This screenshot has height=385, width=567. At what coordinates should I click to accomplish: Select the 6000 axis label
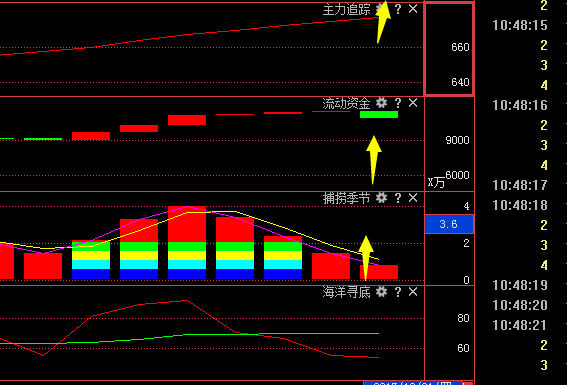457,175
